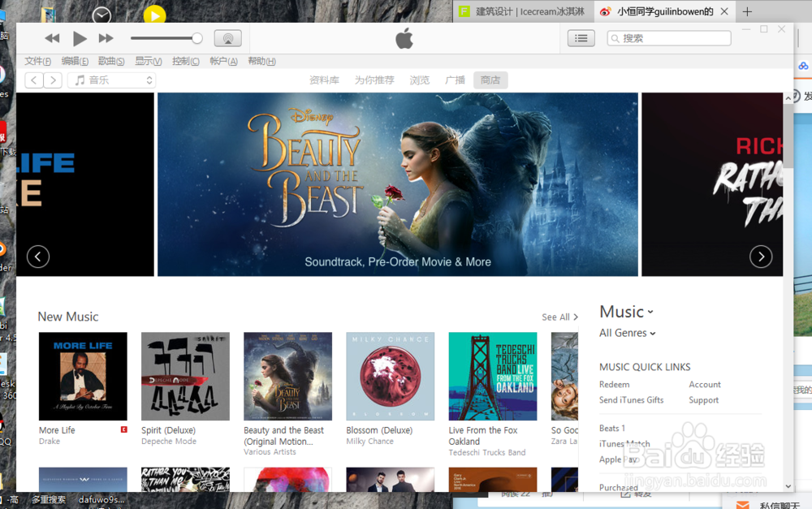Go back using the left navigation arrow
Screen dimensions: 812x509
coord(33,80)
